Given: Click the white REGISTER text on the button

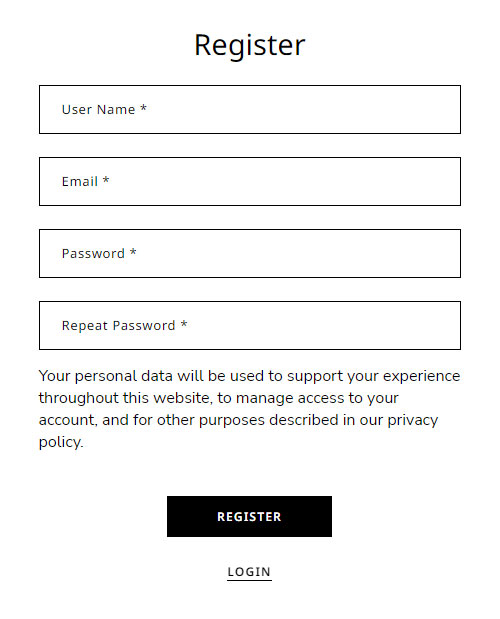Looking at the screenshot, I should tap(249, 517).
